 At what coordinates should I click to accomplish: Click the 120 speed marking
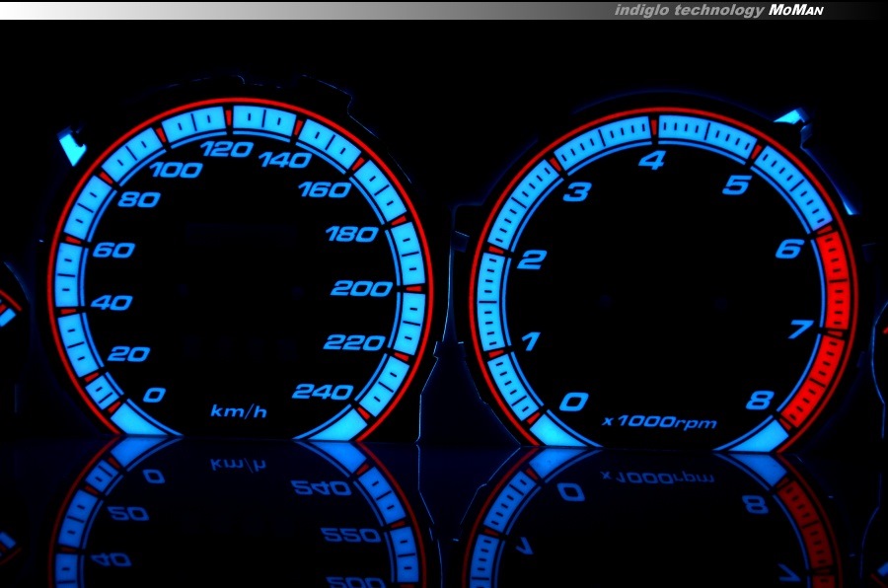227,150
